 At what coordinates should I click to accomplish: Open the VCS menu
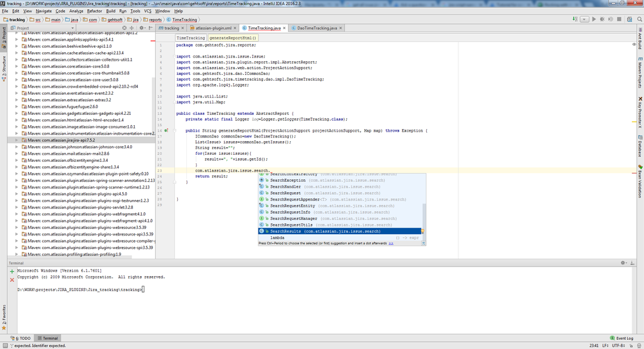(x=148, y=11)
